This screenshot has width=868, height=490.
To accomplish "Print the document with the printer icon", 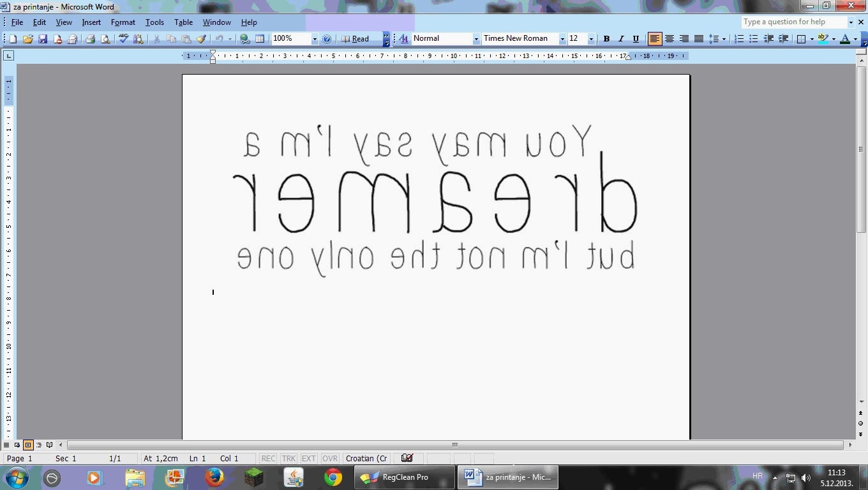I will tap(90, 39).
